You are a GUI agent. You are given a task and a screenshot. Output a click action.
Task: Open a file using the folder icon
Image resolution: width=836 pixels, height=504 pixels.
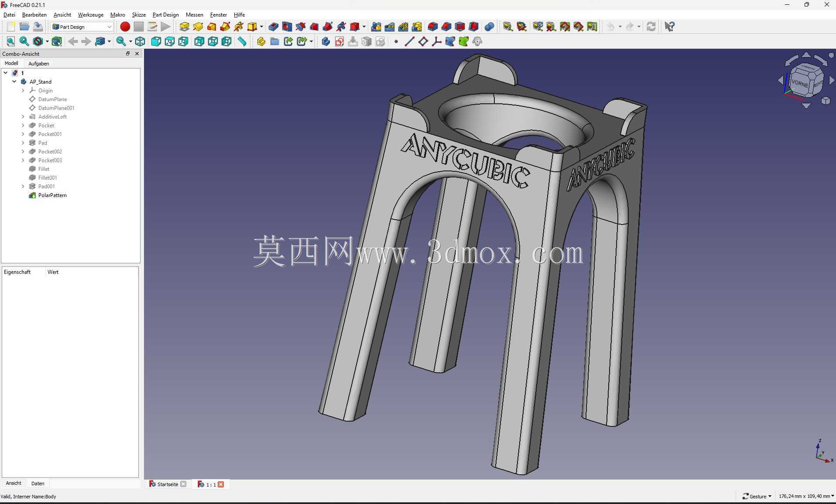[x=24, y=27]
